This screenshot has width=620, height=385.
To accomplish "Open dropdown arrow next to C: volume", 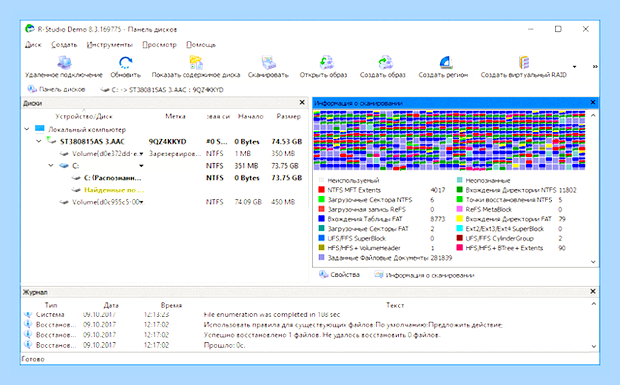I will [141, 166].
